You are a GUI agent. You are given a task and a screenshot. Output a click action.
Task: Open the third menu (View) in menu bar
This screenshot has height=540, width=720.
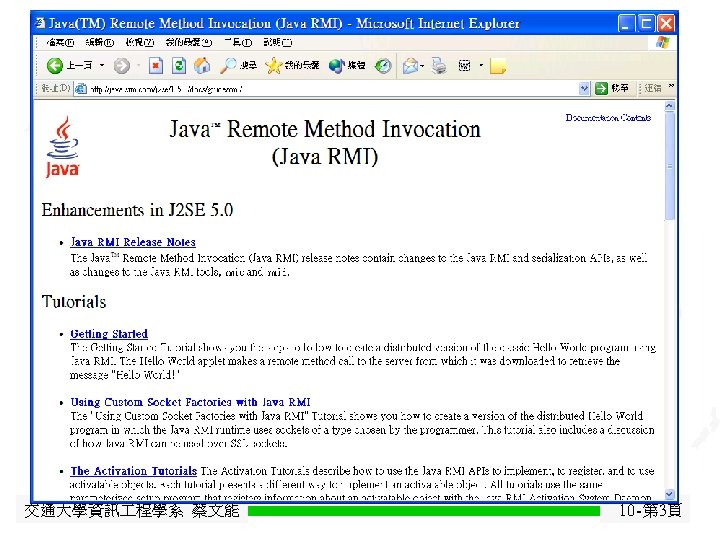click(140, 43)
